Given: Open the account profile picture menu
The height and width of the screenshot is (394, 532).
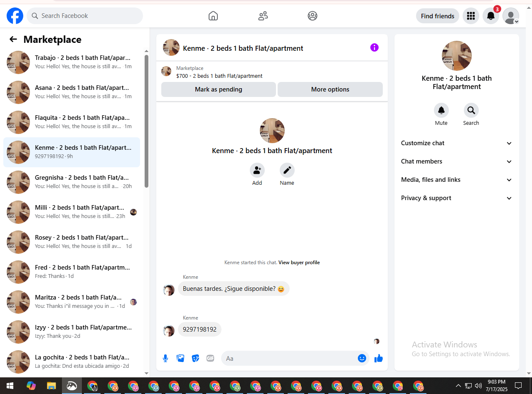Looking at the screenshot, I should 511,16.
